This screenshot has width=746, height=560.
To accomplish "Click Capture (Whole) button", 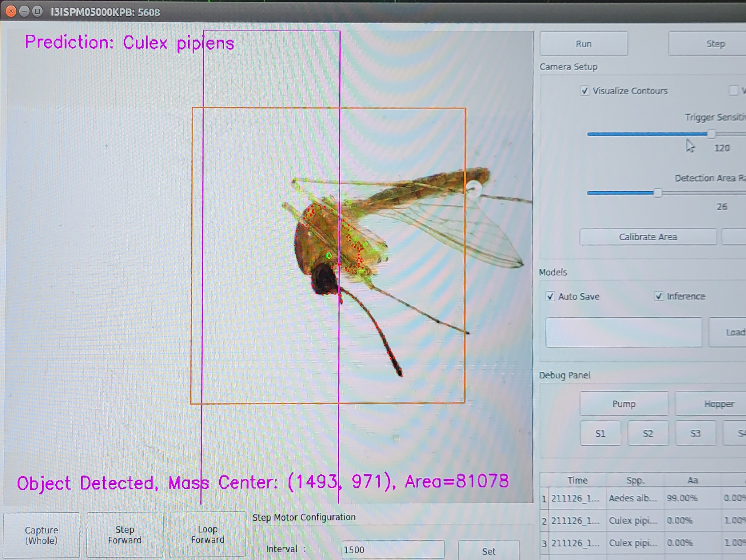I will tap(42, 535).
